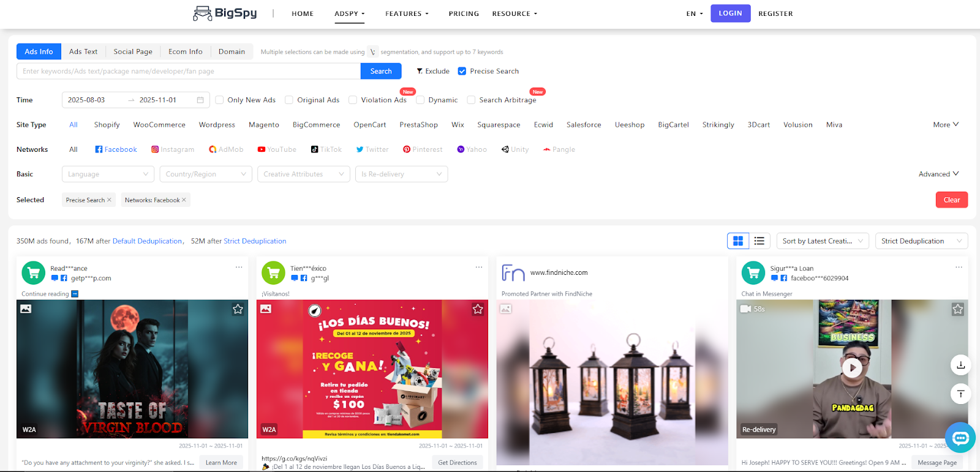980x472 pixels.
Task: Click the back-to-top floating button
Action: point(960,394)
